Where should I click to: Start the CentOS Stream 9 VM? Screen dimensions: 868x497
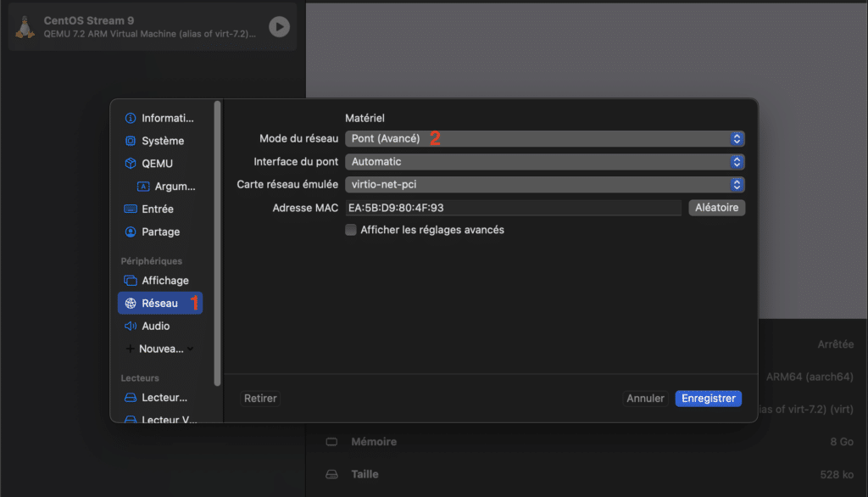[279, 26]
